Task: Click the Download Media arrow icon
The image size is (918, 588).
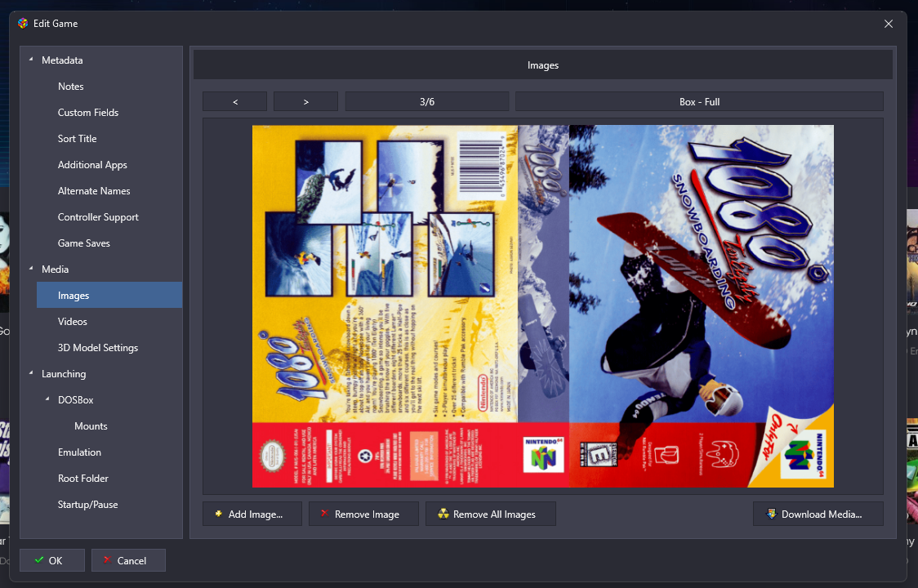Action: (771, 514)
